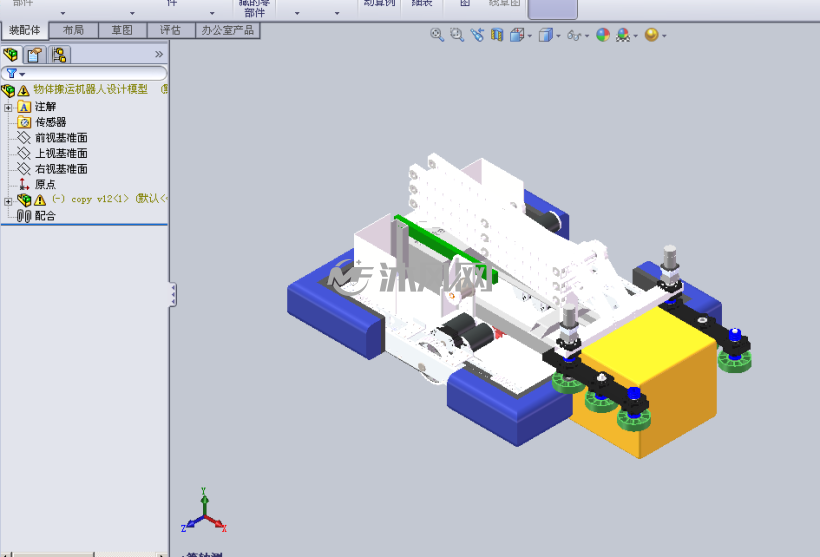Expand panel tabs with double chevron
Viewport: 820px width, 557px height.
(x=159, y=54)
